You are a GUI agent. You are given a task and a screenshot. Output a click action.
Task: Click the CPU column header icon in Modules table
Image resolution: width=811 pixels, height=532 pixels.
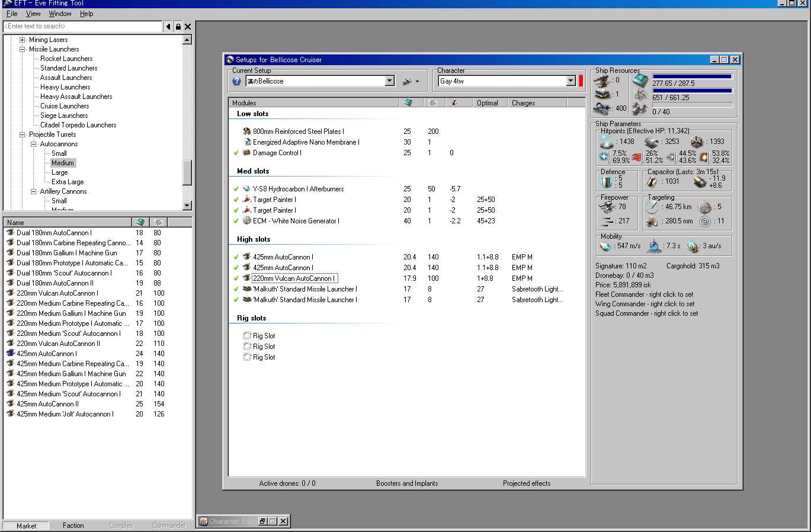[x=408, y=102]
